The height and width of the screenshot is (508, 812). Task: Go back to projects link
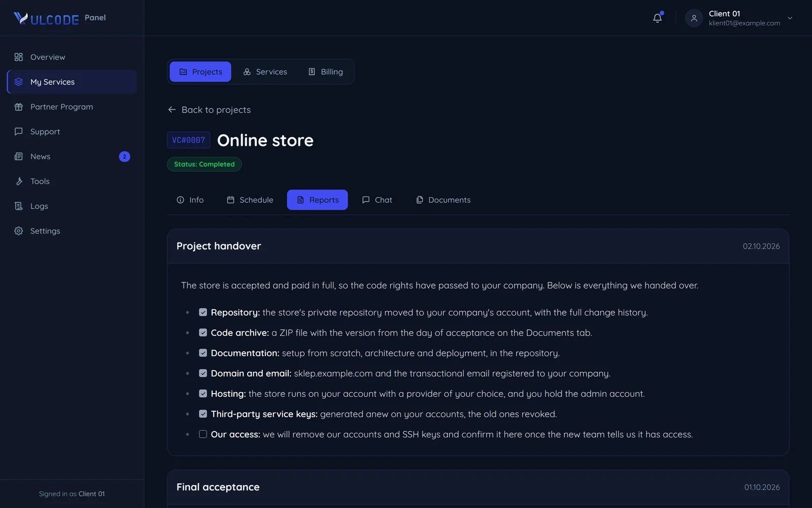pos(209,110)
